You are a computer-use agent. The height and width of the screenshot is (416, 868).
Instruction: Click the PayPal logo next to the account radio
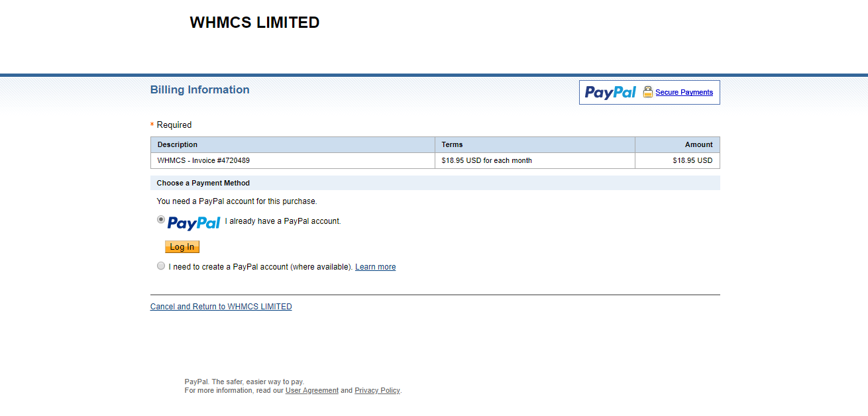(193, 223)
